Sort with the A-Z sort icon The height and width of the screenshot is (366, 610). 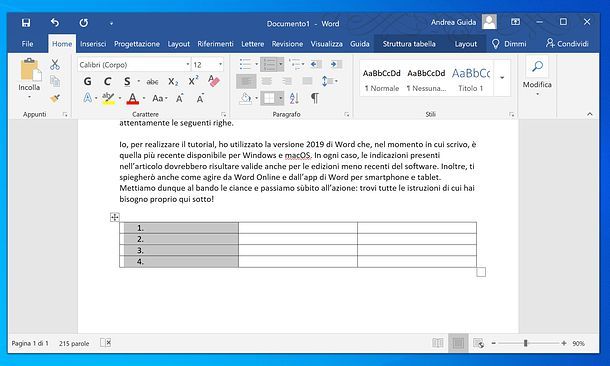pyautogui.click(x=294, y=98)
